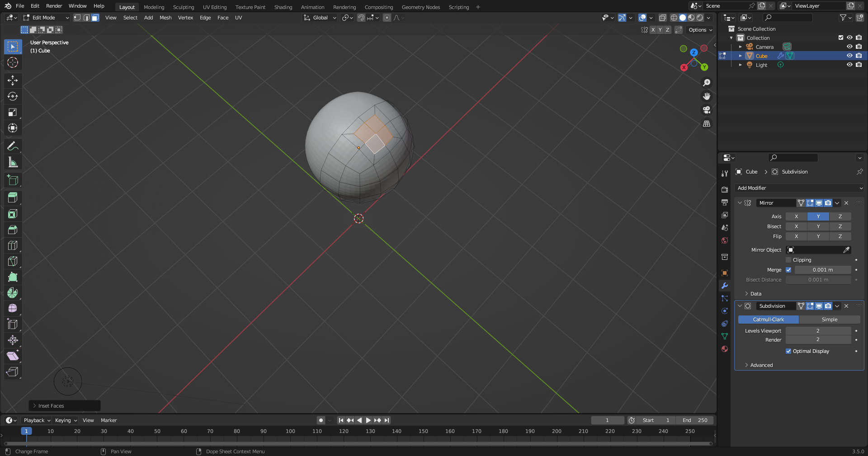
Task: Select the Rotate tool
Action: (x=13, y=96)
